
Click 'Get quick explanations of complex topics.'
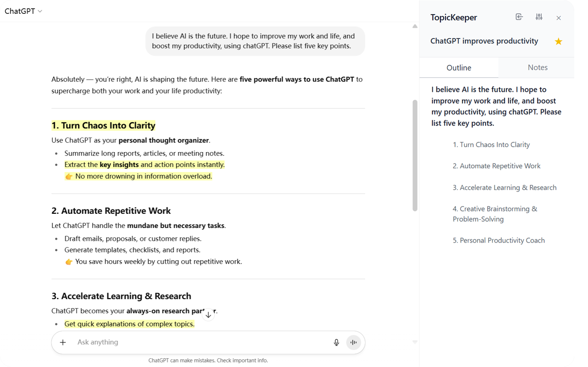129,324
